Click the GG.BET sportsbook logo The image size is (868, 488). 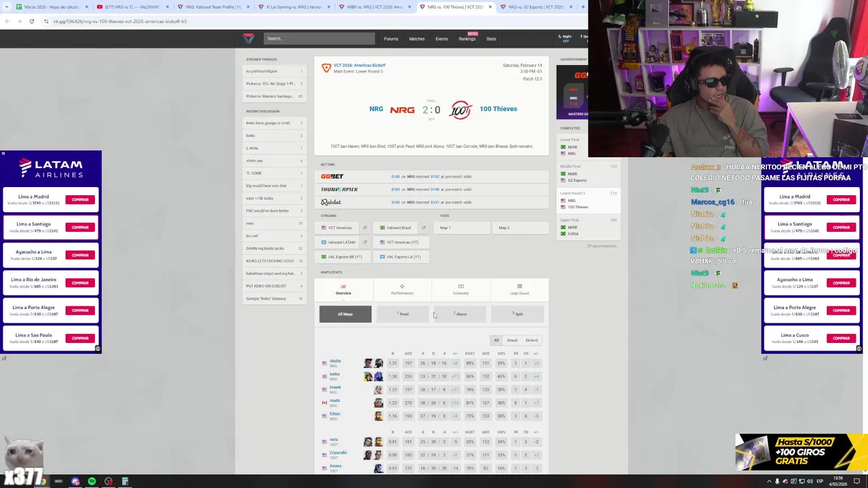click(x=332, y=176)
